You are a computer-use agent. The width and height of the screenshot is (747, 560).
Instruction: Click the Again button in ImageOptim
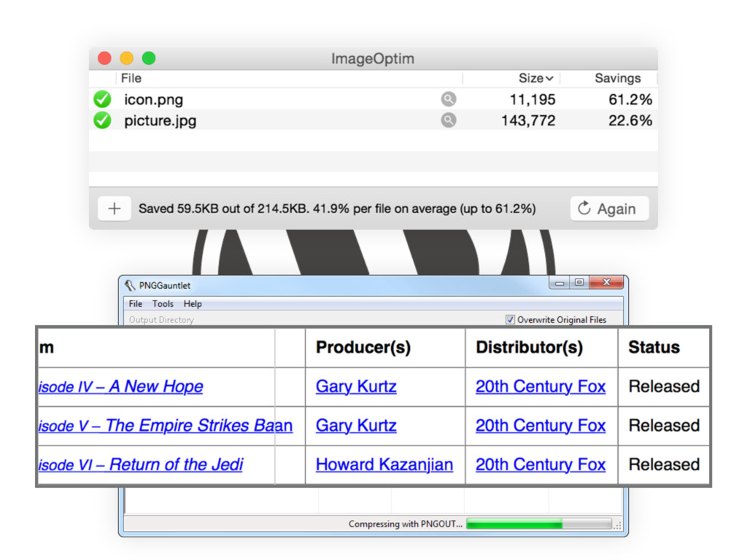609,209
